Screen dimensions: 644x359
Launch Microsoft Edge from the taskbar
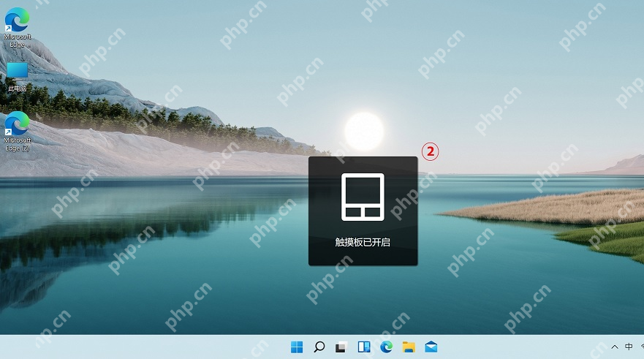(386, 347)
